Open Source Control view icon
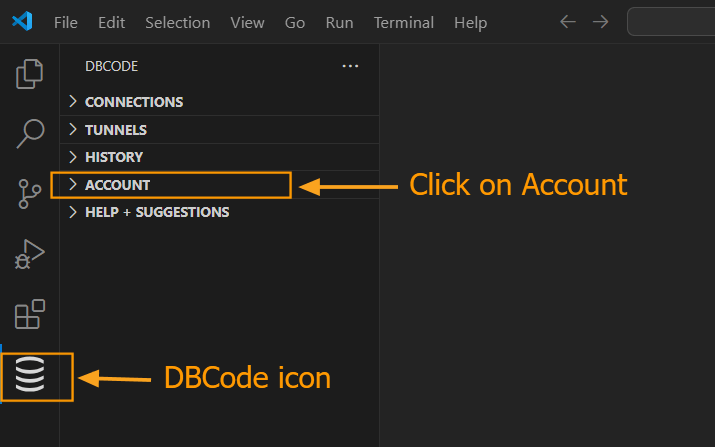Viewport: 715px width, 447px height. 30,194
